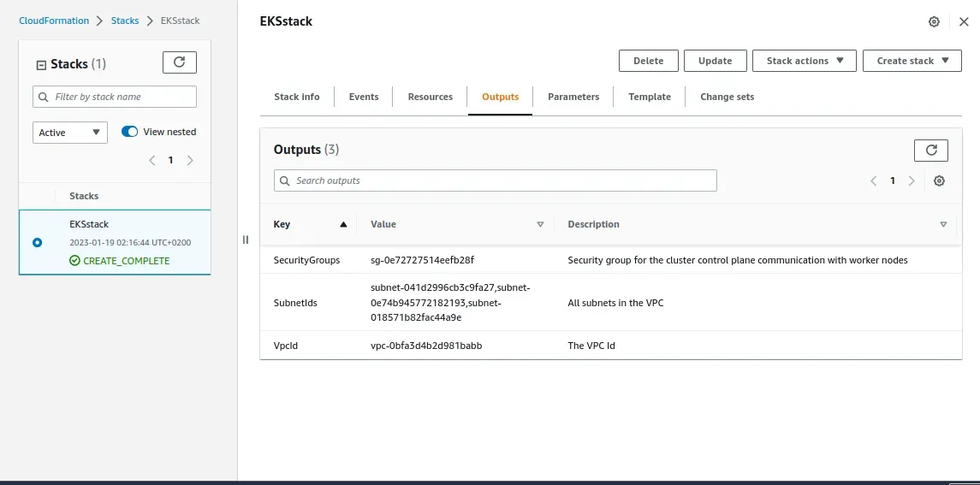Sort outputs by Key column
Image resolution: width=980 pixels, height=485 pixels.
coord(310,224)
